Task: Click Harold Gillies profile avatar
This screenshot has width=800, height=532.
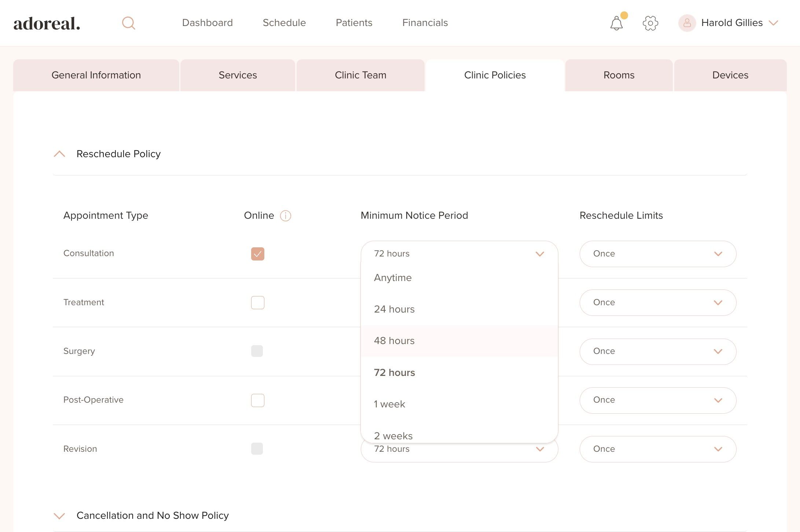Action: (x=687, y=23)
